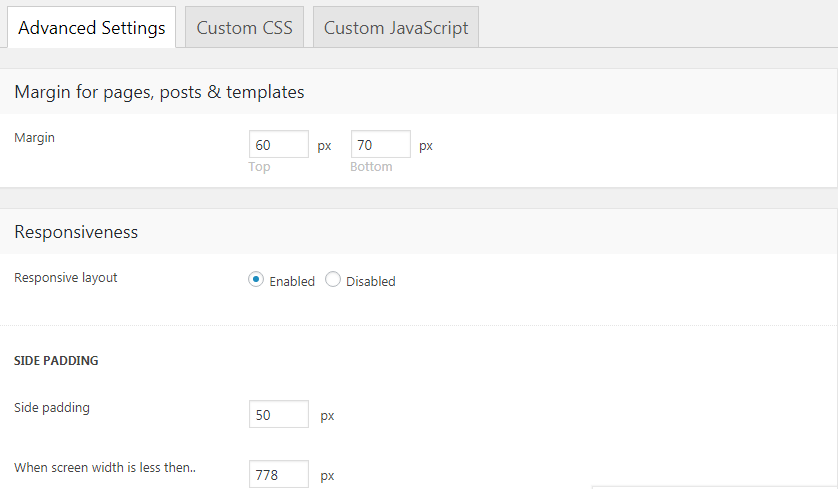Click the 'Responsive layout' label

[66, 278]
